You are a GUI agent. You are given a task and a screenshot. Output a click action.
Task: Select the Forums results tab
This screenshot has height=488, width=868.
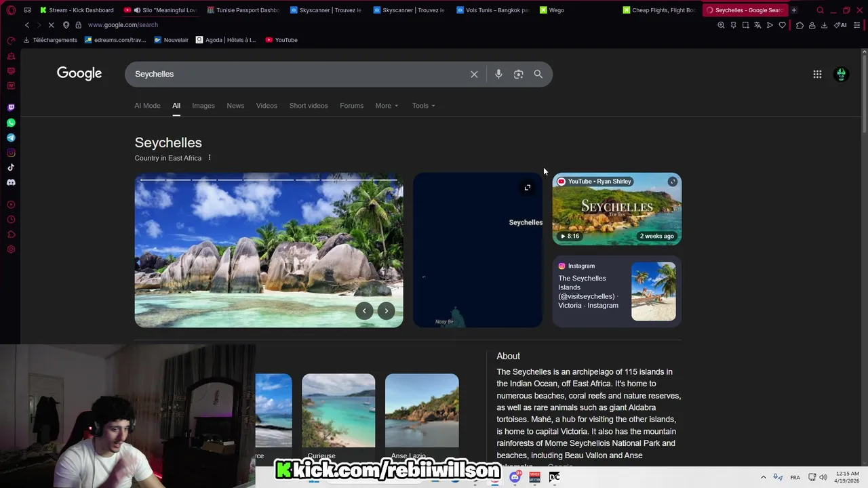click(351, 106)
